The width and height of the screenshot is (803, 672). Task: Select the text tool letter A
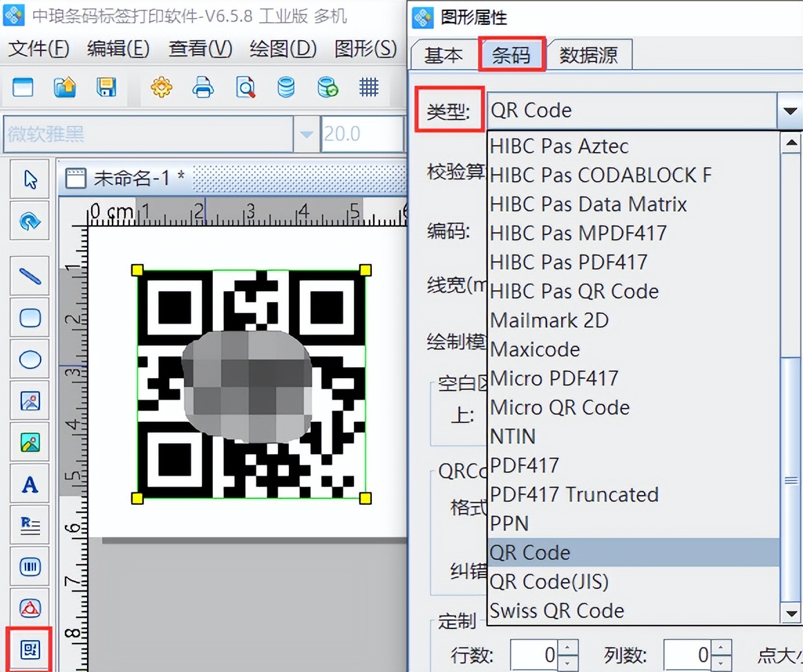(x=30, y=483)
